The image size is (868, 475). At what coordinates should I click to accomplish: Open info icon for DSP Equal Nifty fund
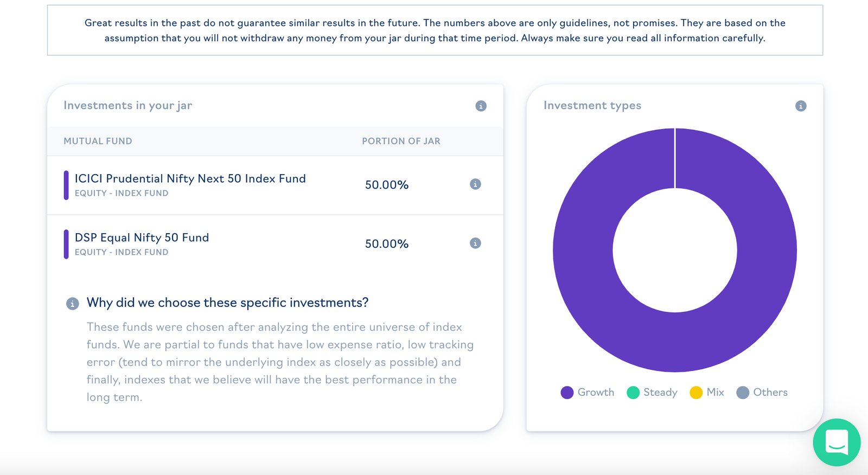click(475, 243)
